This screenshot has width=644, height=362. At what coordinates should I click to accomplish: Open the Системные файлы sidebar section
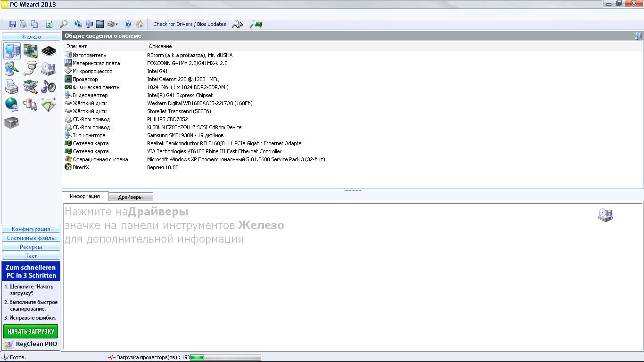31,238
